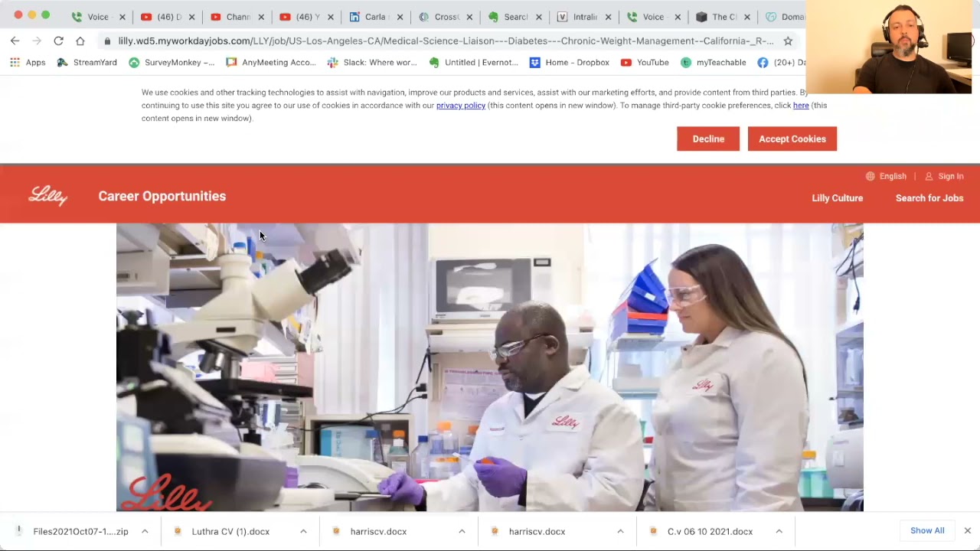Click the Career Opportunities heading
The image size is (980, 551).
click(162, 196)
